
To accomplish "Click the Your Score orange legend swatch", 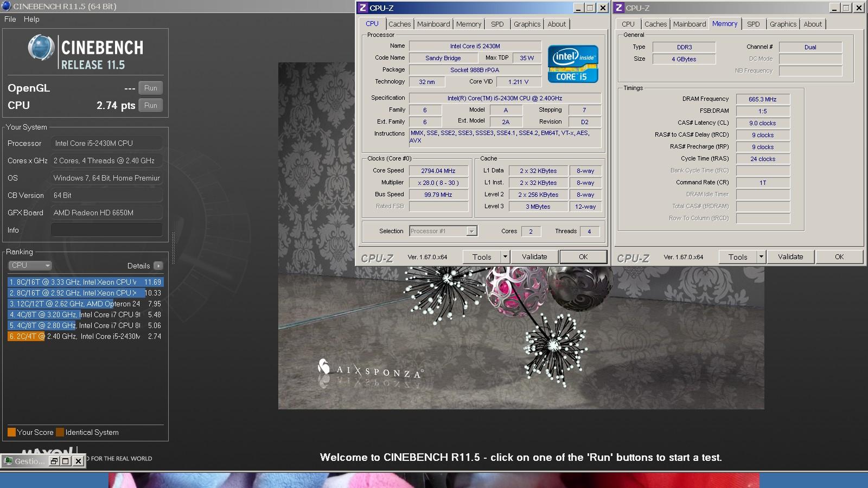I will coord(11,432).
